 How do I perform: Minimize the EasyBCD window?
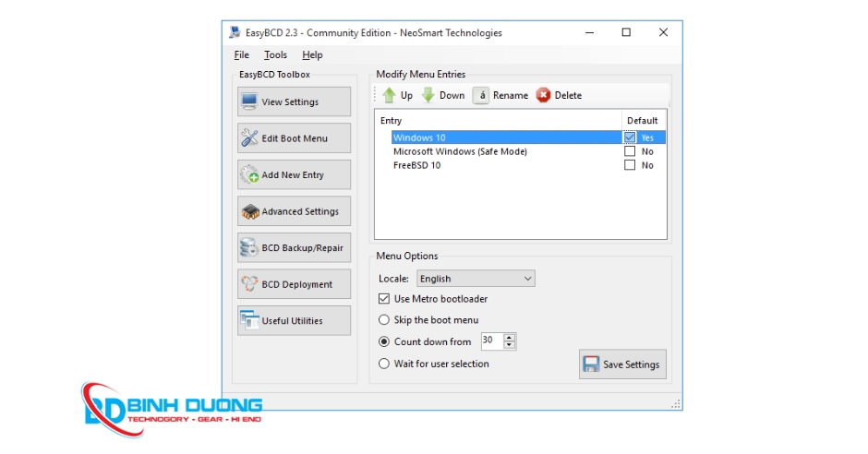pyautogui.click(x=589, y=32)
